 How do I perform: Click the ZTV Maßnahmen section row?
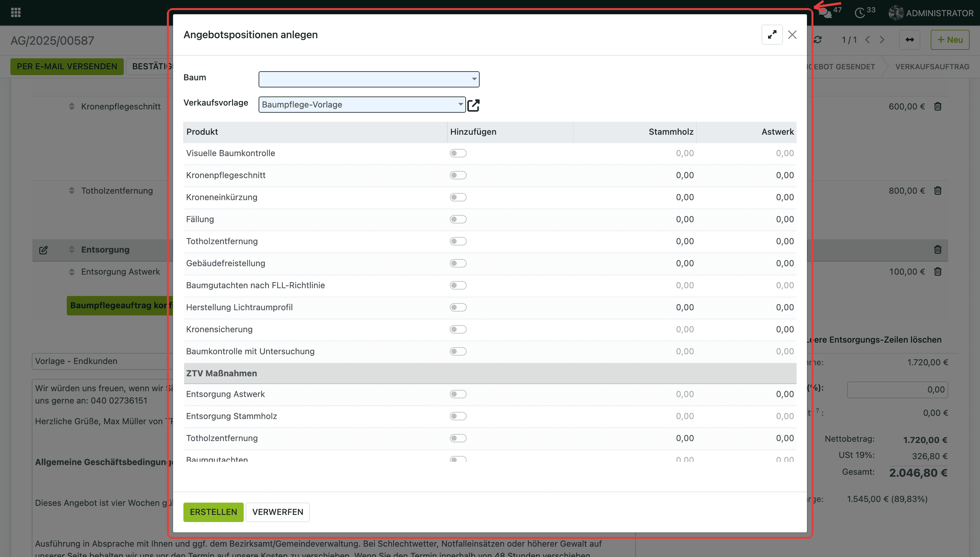click(490, 373)
